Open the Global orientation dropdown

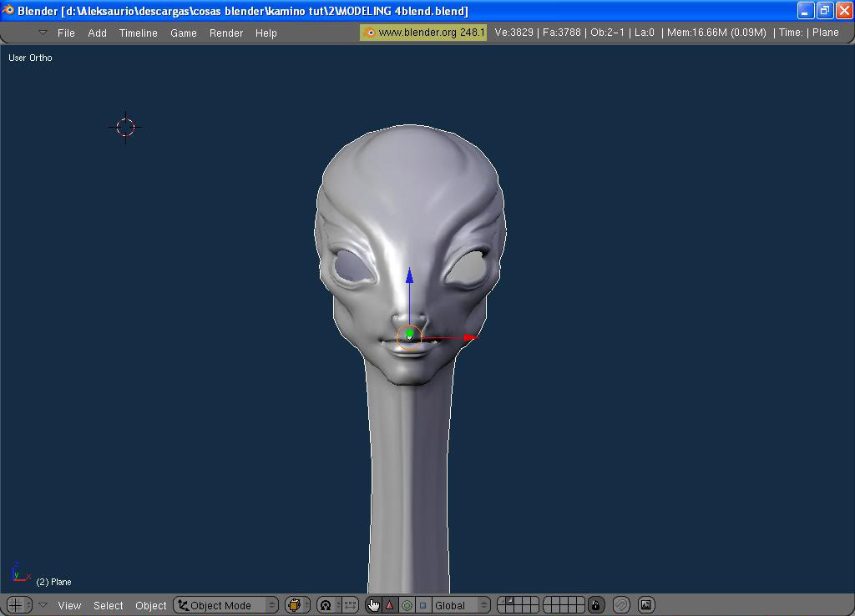tap(460, 605)
